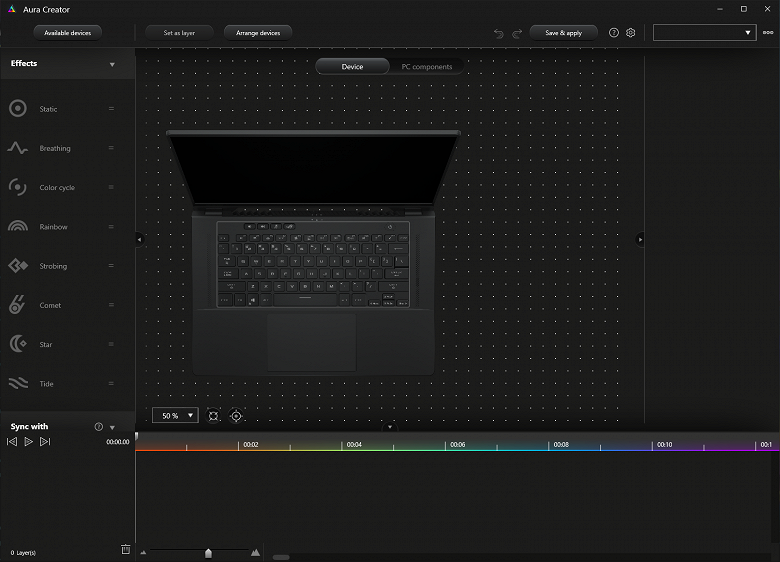Screen dimensions: 780x562
Task: Collapse the left Effects side panel arrow
Action: point(139,239)
